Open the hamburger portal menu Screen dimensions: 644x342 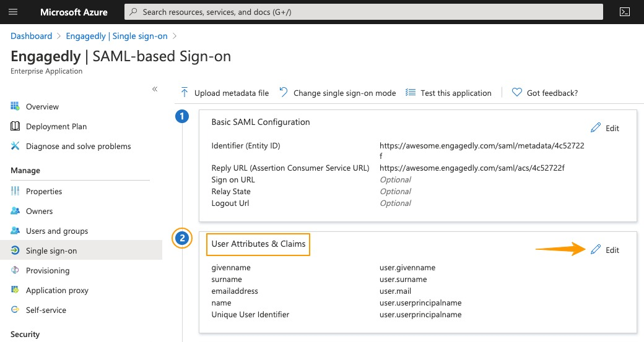13,12
